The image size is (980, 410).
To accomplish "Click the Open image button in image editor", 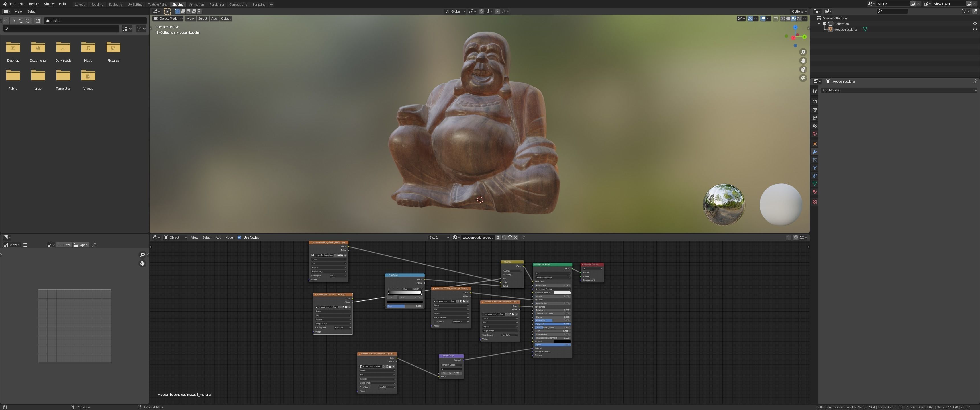I will click(81, 245).
